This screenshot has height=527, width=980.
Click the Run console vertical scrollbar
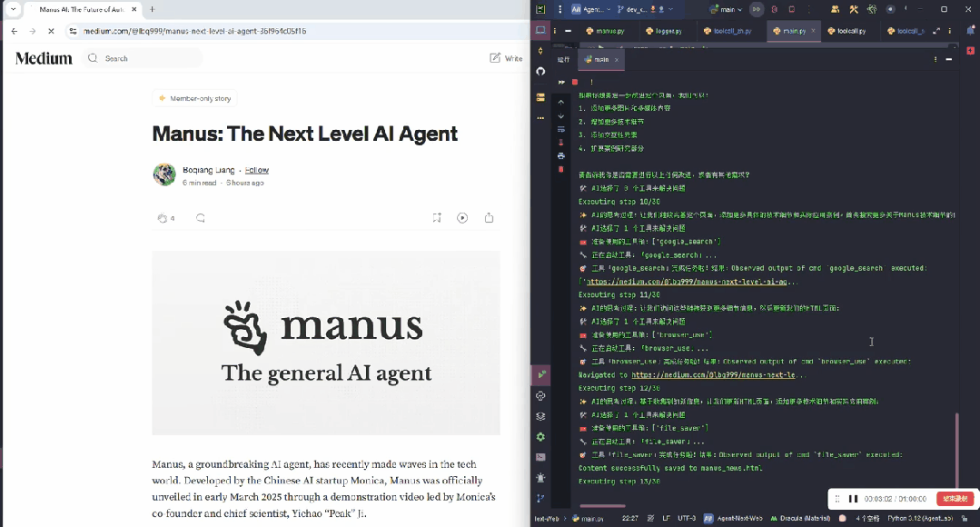pos(956,450)
